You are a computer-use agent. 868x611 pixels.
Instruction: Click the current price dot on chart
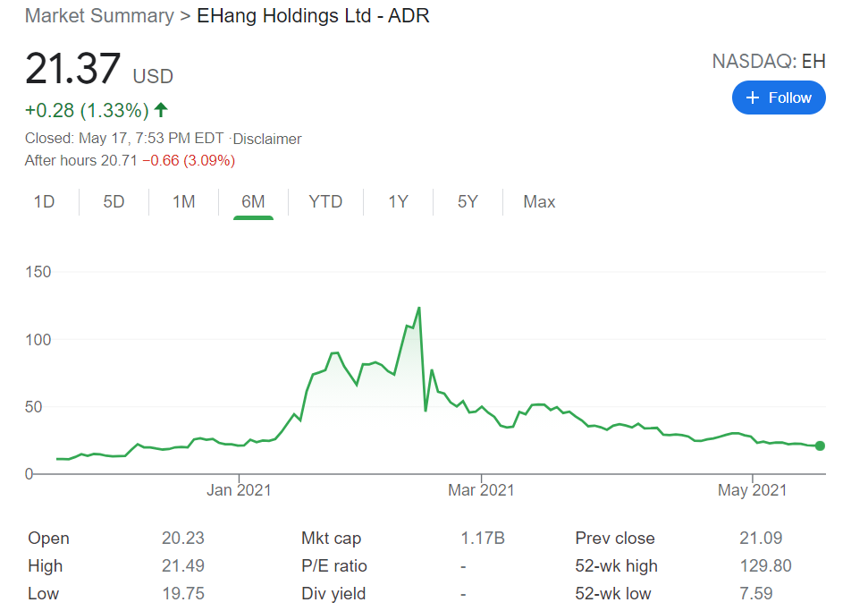(820, 446)
